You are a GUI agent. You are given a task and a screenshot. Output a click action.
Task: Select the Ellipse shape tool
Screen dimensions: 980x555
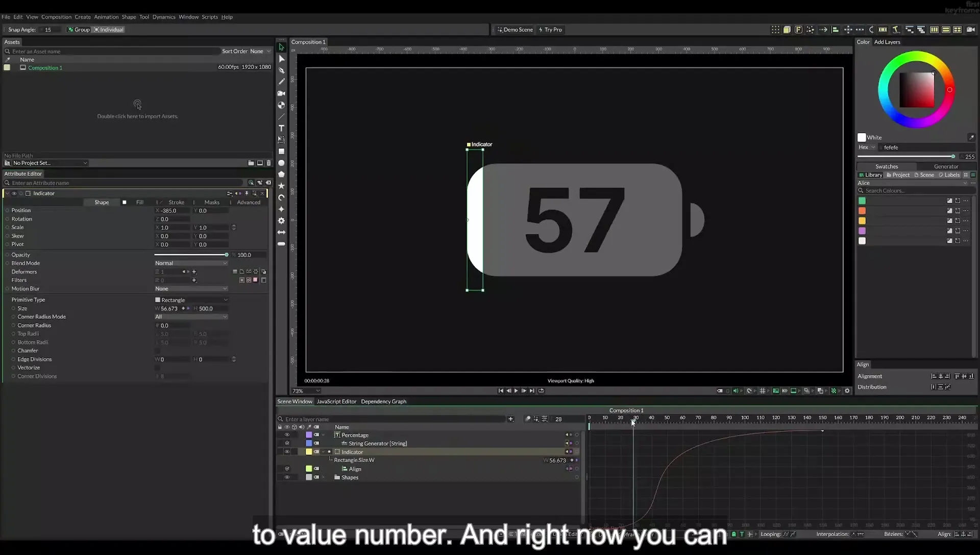(281, 163)
